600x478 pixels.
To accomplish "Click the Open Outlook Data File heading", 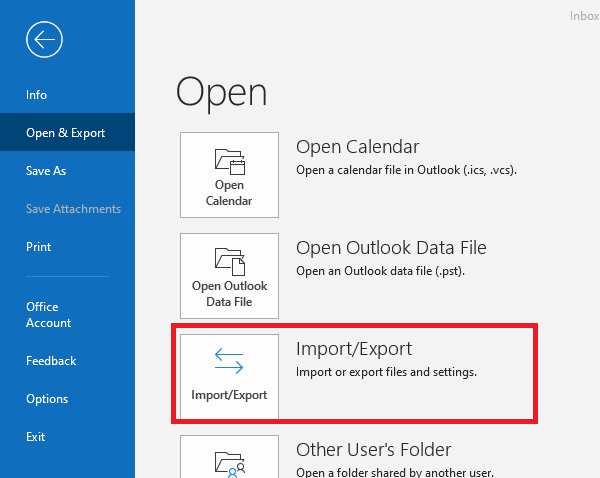I will [391, 248].
